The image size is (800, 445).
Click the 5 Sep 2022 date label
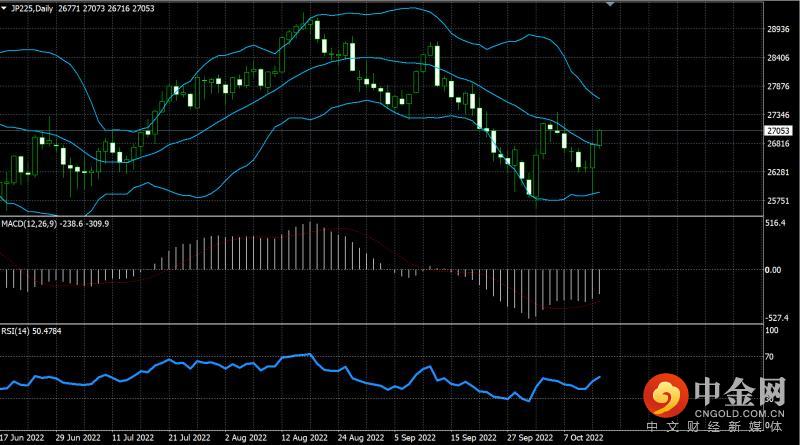413,438
